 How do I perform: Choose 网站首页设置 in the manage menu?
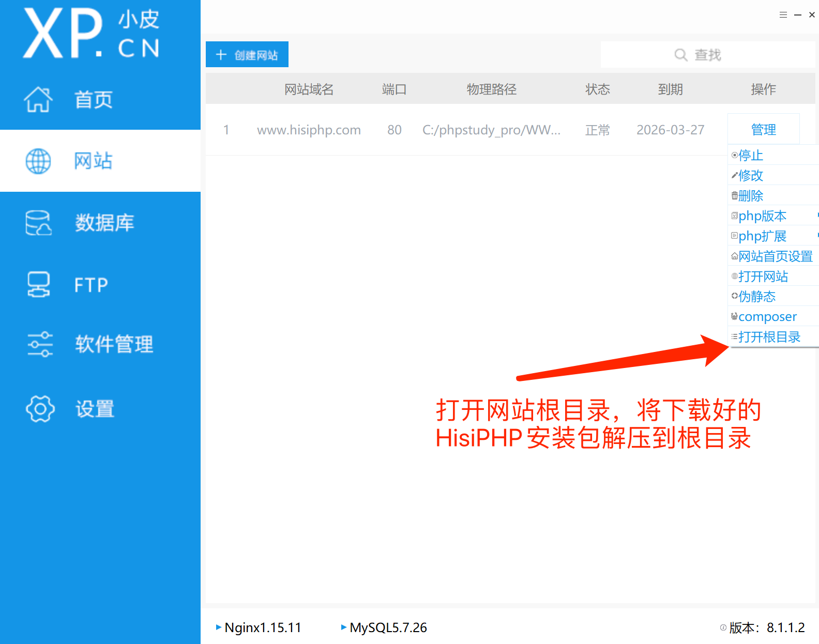coord(774,256)
